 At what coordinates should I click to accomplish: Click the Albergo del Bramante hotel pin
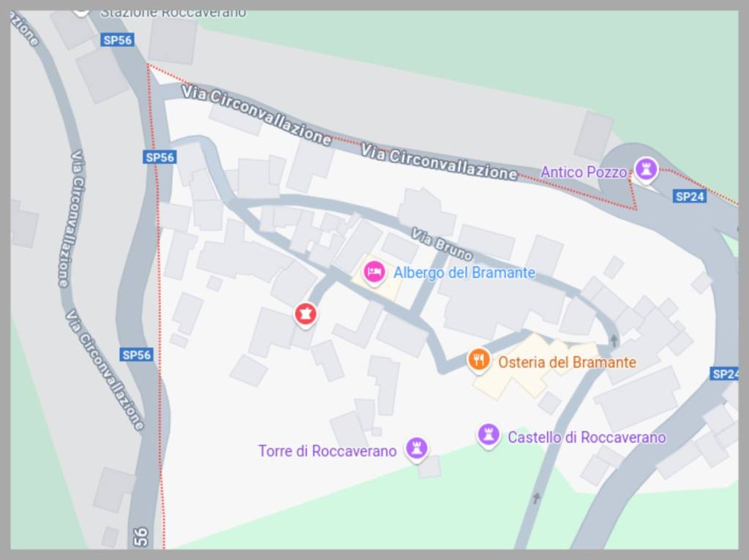(374, 273)
